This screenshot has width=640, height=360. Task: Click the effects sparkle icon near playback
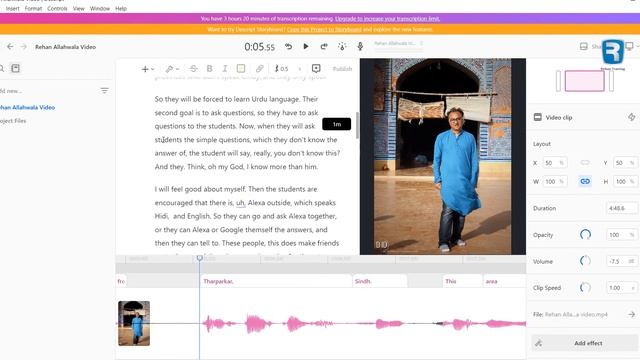[342, 47]
